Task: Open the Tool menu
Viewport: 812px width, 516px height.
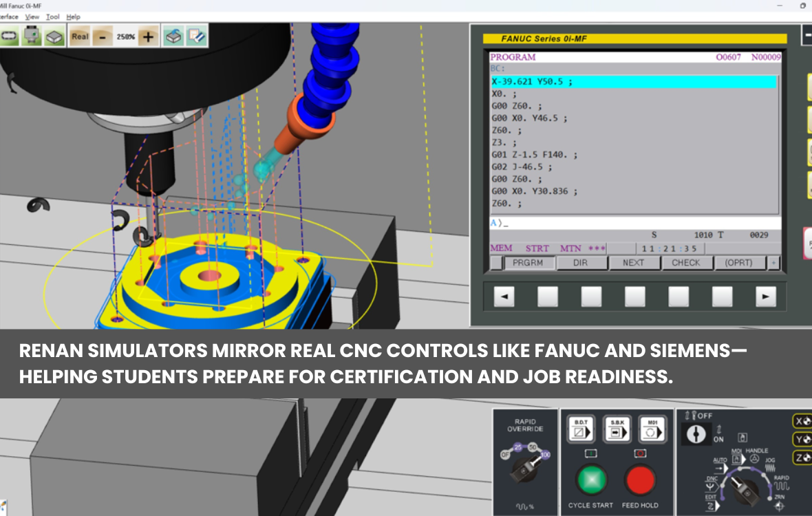Action: (53, 17)
